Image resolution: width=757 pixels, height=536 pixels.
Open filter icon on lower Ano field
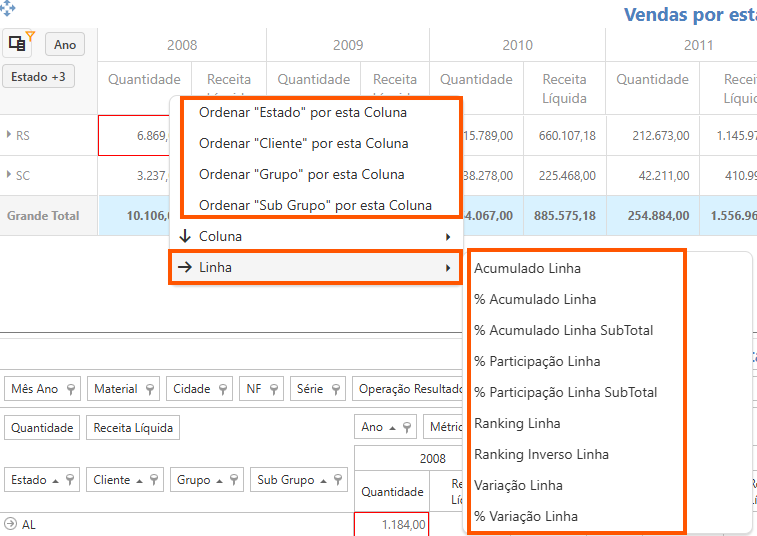pos(407,427)
